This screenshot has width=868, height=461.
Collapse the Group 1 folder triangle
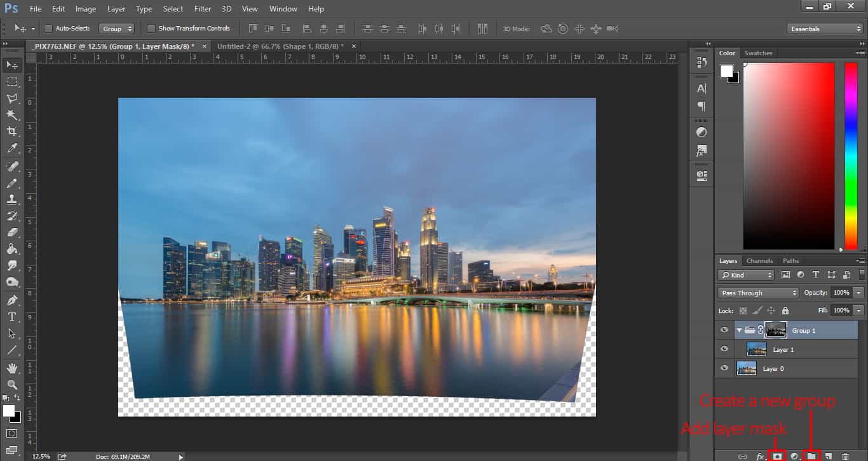pyautogui.click(x=740, y=330)
